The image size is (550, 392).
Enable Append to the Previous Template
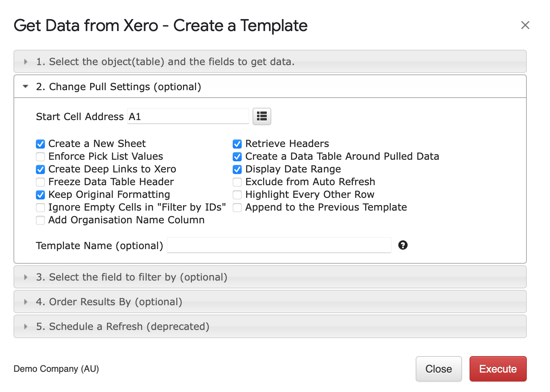237,207
